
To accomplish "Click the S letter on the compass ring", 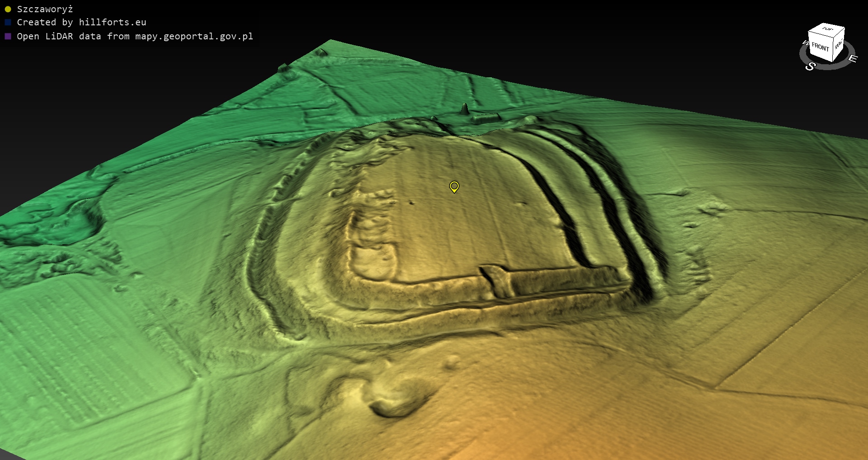I will [x=810, y=66].
